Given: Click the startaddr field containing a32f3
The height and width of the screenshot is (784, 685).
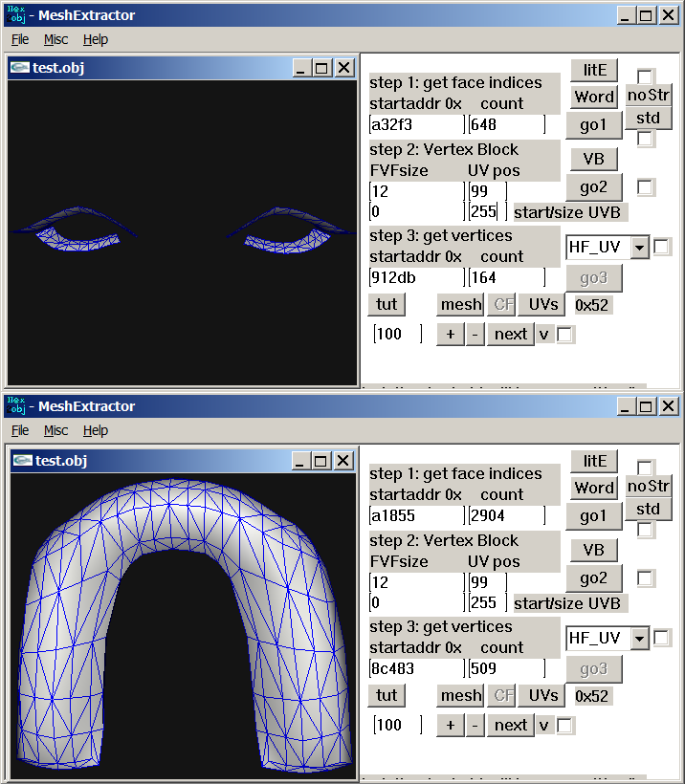Looking at the screenshot, I should [416, 124].
